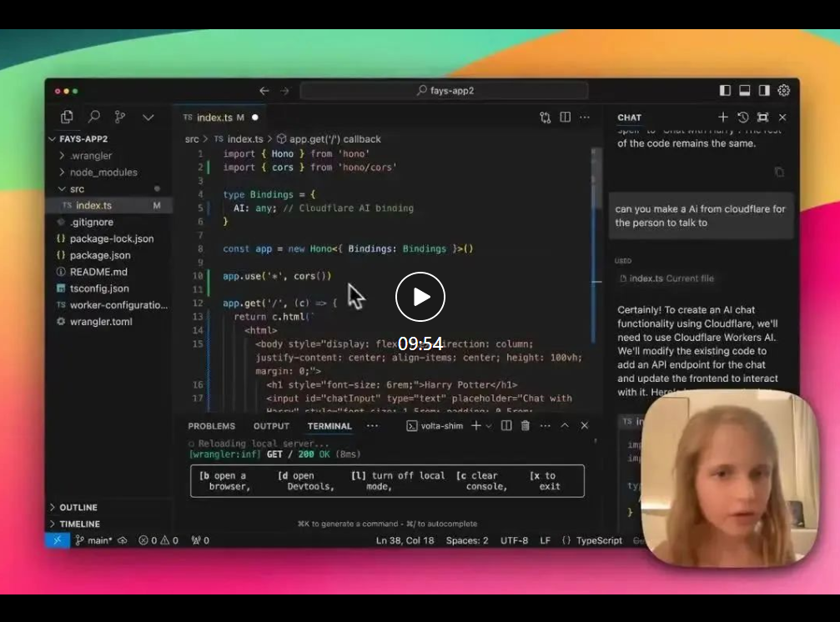The height and width of the screenshot is (622, 840).
Task: Split the terminal pane
Action: [506, 425]
